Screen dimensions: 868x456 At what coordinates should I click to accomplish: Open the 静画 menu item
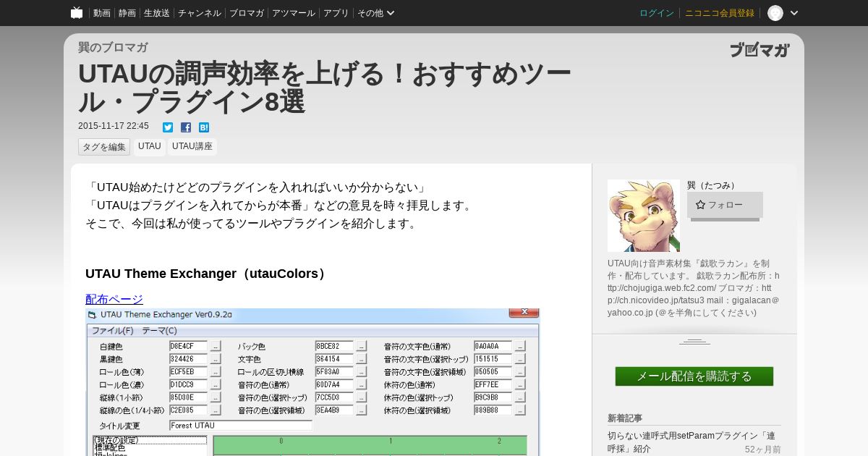[127, 13]
